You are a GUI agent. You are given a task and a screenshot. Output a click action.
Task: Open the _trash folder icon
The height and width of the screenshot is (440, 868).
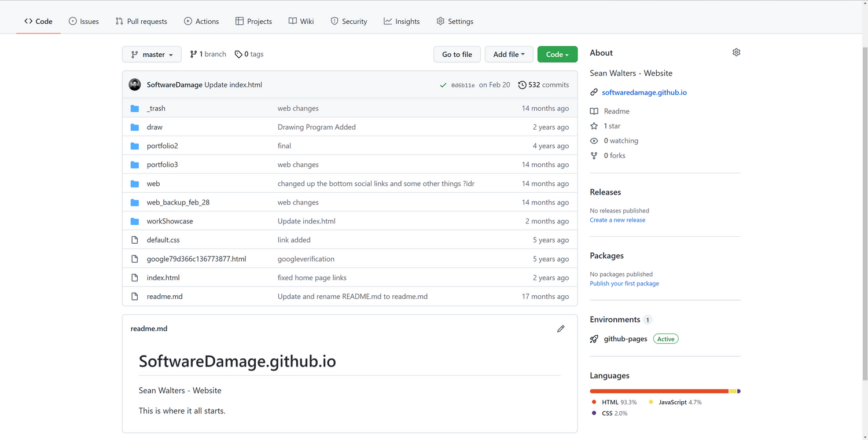coord(135,108)
